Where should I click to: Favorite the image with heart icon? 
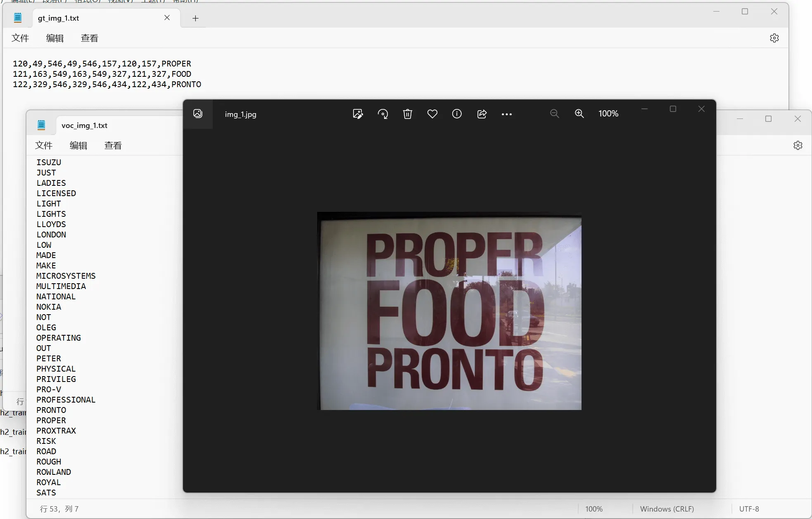coord(432,114)
